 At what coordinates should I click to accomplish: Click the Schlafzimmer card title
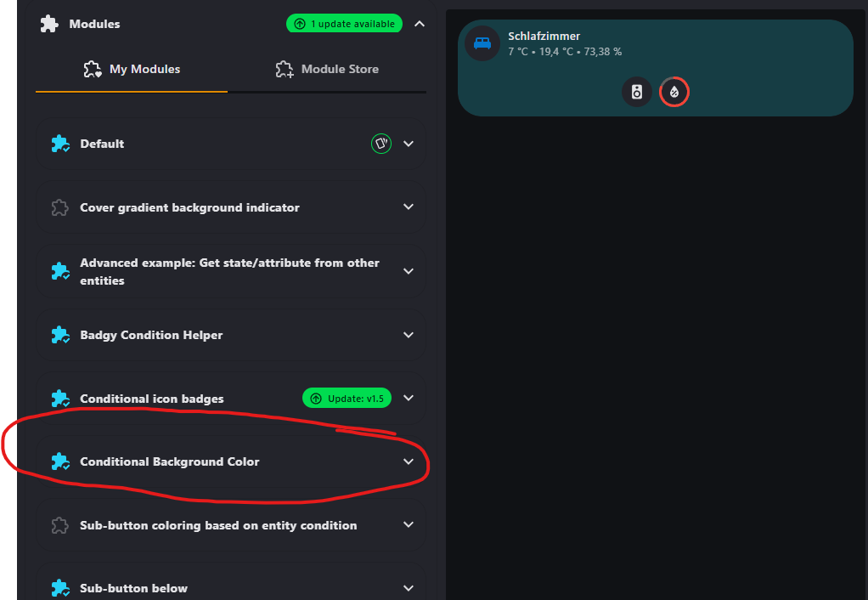(544, 36)
